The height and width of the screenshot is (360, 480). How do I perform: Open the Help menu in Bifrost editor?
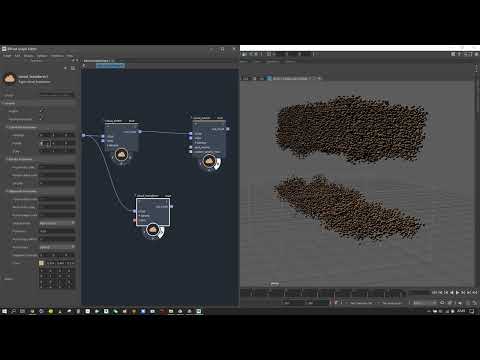pos(70,56)
